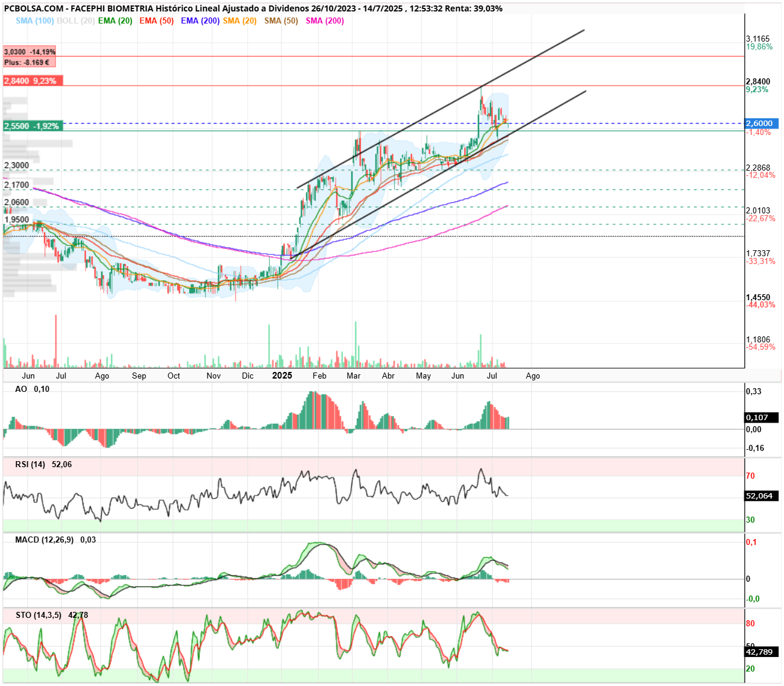Click the -54,59% axis percentage

pos(760,347)
